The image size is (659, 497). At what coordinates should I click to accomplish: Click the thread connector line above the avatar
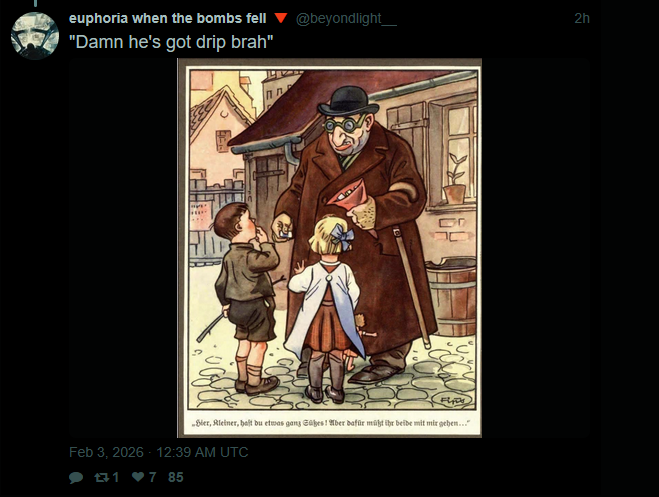(x=35, y=3)
